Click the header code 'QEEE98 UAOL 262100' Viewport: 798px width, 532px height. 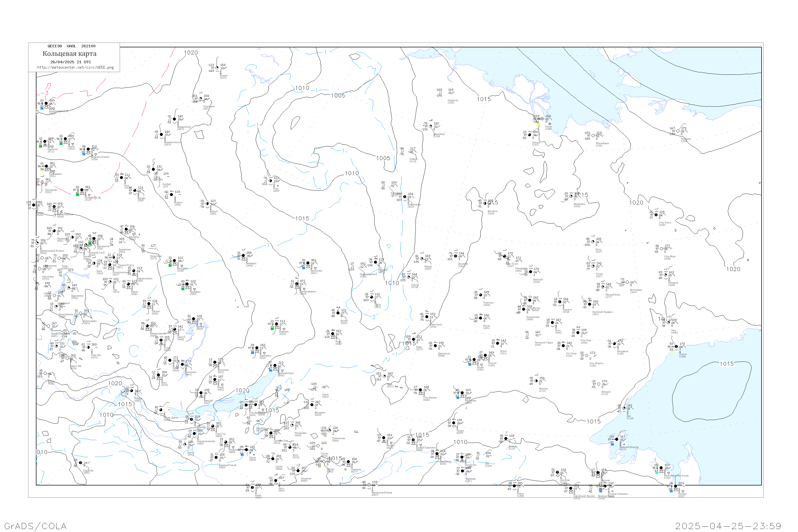point(72,46)
